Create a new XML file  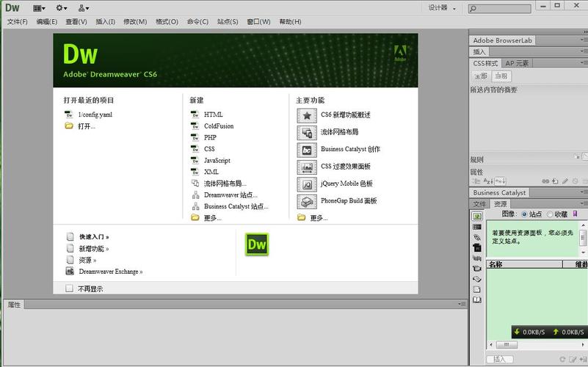211,172
